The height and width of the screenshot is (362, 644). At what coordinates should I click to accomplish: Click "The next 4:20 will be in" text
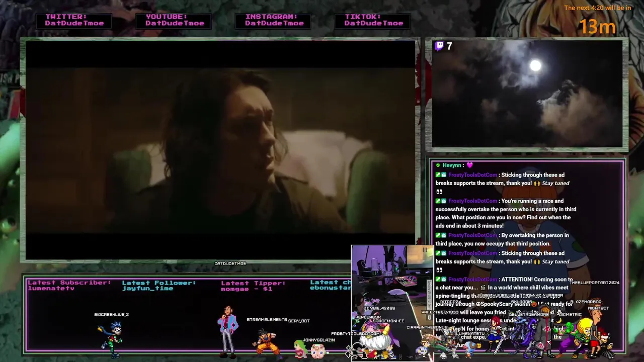[597, 8]
